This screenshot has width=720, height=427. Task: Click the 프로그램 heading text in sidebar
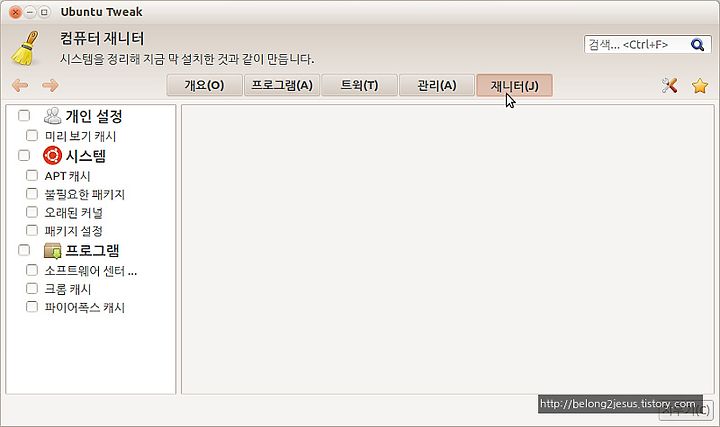tap(92, 251)
